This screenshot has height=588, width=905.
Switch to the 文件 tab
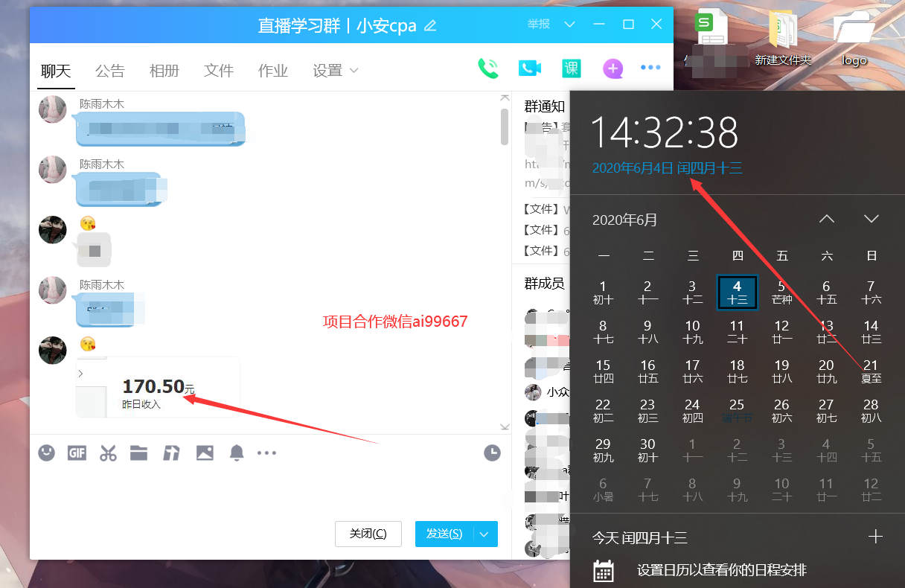[x=219, y=71]
